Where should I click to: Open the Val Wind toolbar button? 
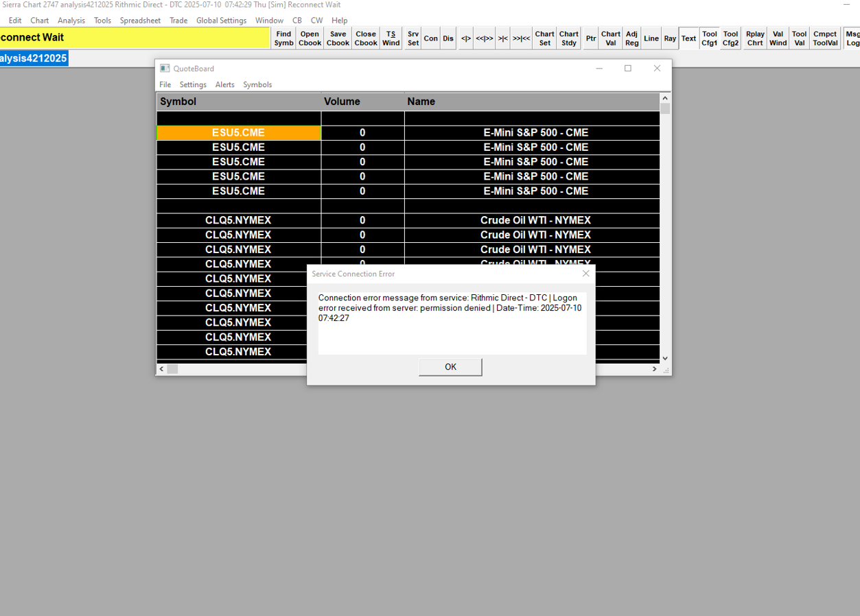[778, 38]
